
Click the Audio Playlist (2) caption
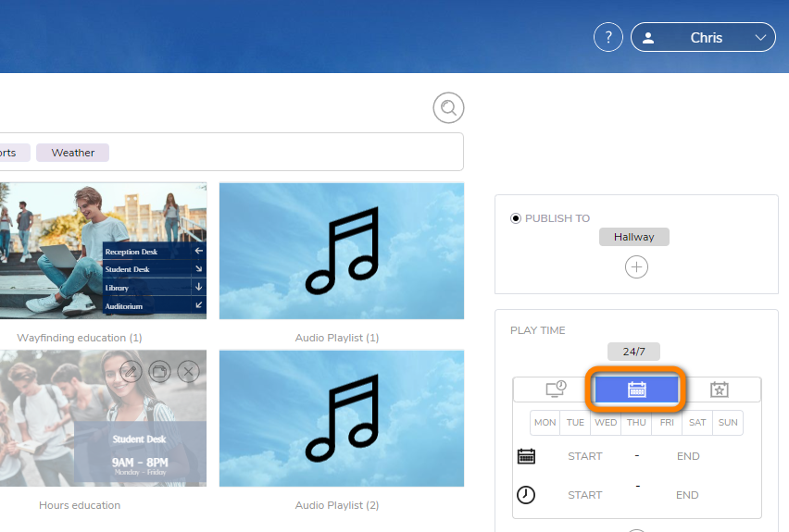click(337, 505)
